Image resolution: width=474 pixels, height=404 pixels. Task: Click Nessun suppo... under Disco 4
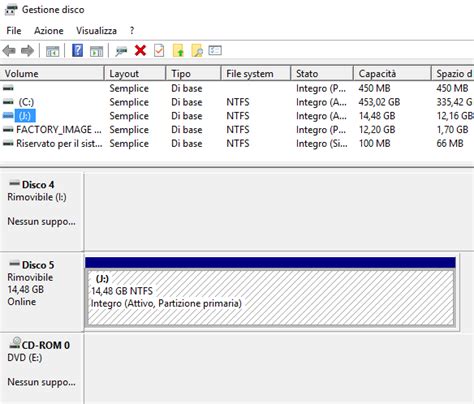pyautogui.click(x=41, y=222)
